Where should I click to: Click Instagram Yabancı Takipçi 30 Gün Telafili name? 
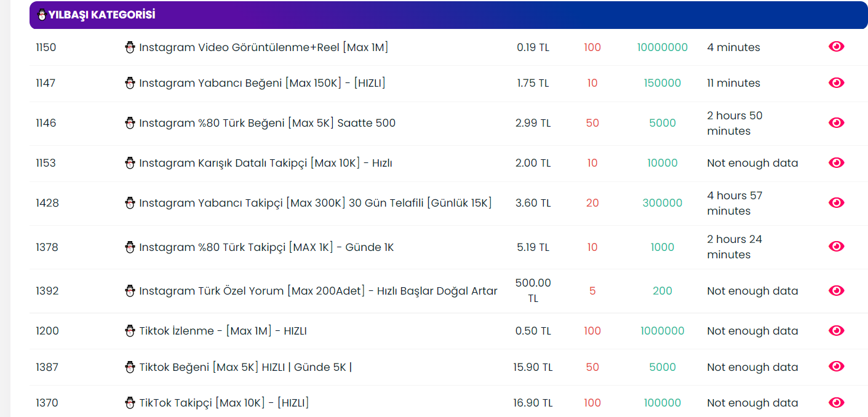[x=316, y=203]
